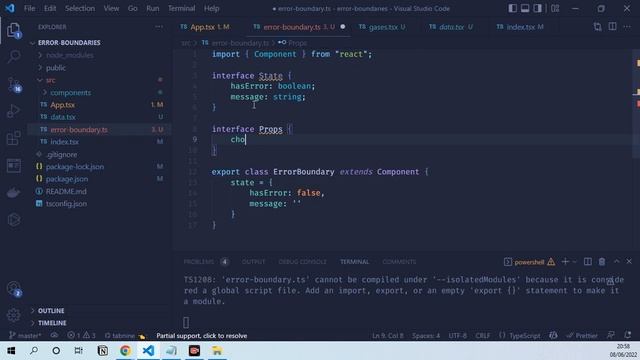The height and width of the screenshot is (360, 640).
Task: Open Notion from the Windows taskbar
Action: 103,351
